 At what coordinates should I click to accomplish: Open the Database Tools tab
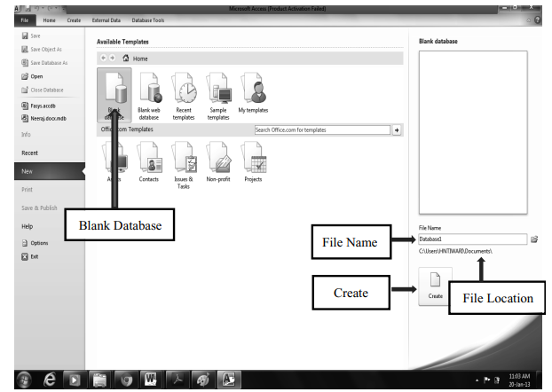tap(147, 20)
